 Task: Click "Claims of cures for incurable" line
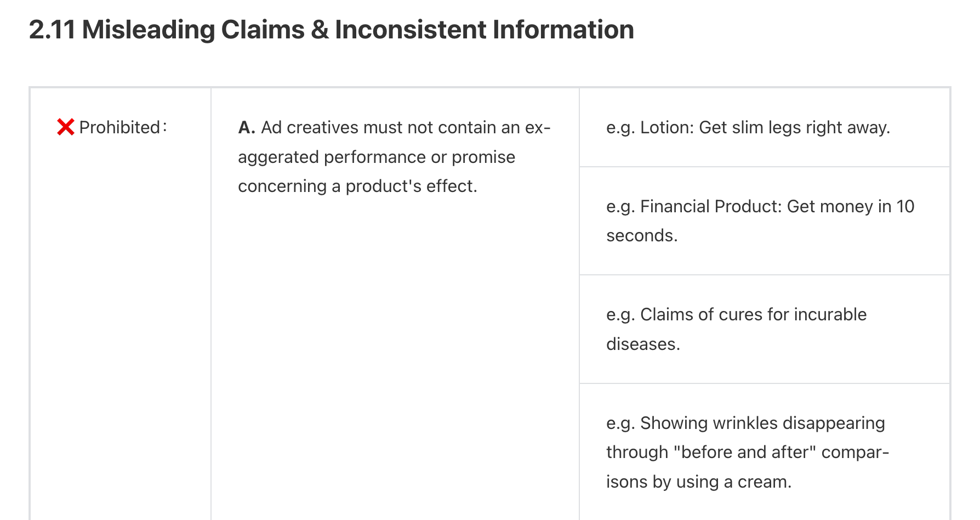[x=736, y=314]
